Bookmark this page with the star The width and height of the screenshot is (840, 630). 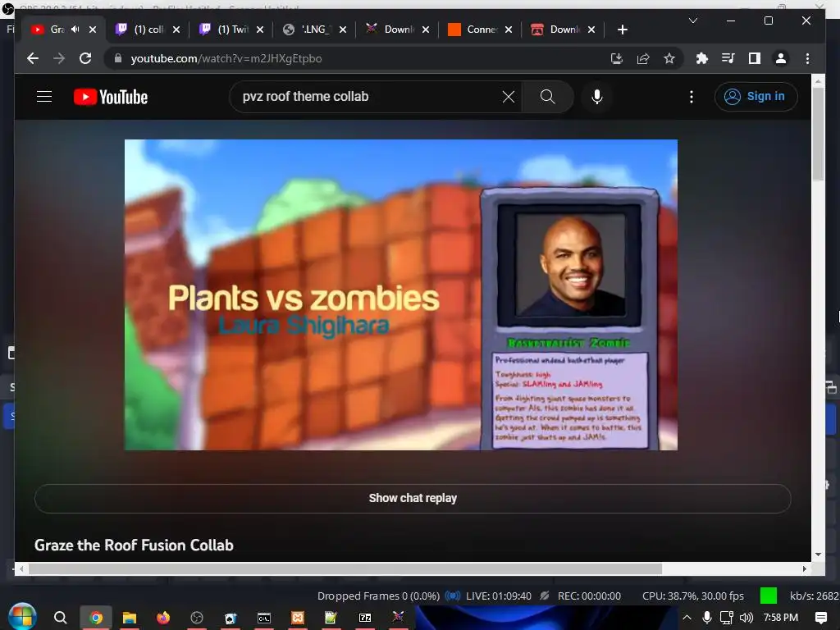[x=669, y=58]
